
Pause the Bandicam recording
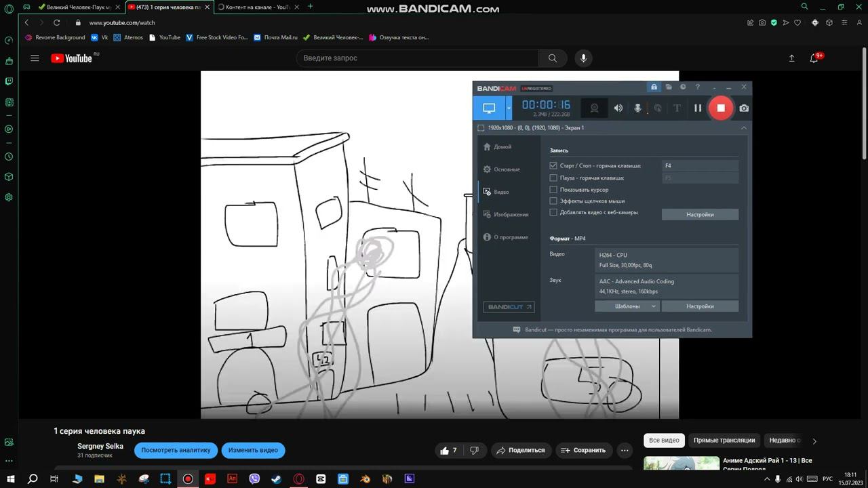(x=698, y=108)
